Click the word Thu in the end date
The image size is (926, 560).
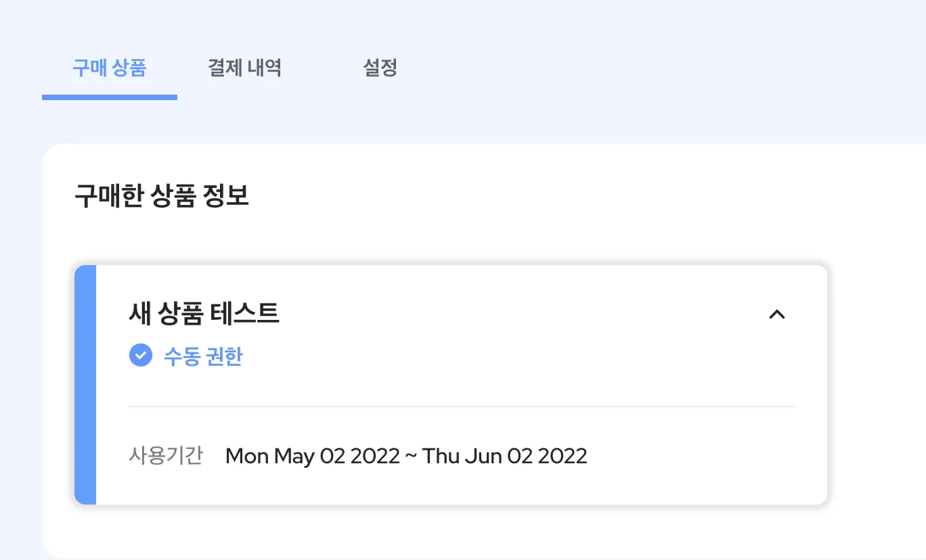click(439, 456)
